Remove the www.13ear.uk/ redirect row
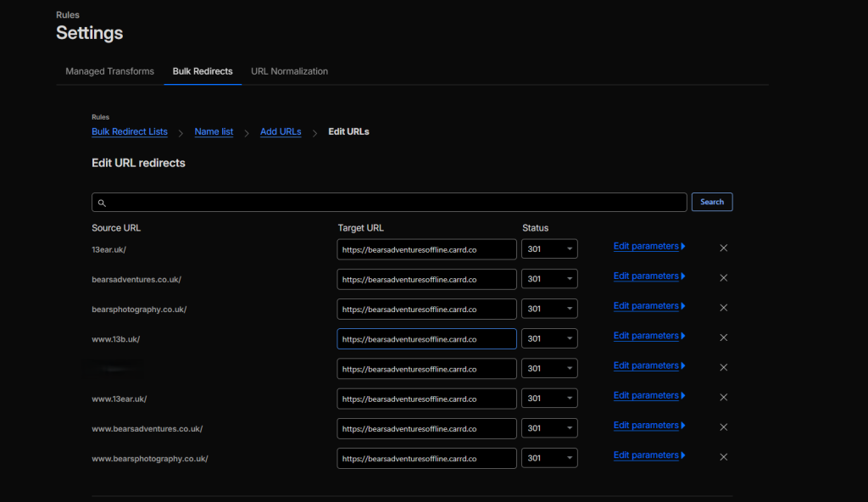This screenshot has height=502, width=868. [x=723, y=397]
